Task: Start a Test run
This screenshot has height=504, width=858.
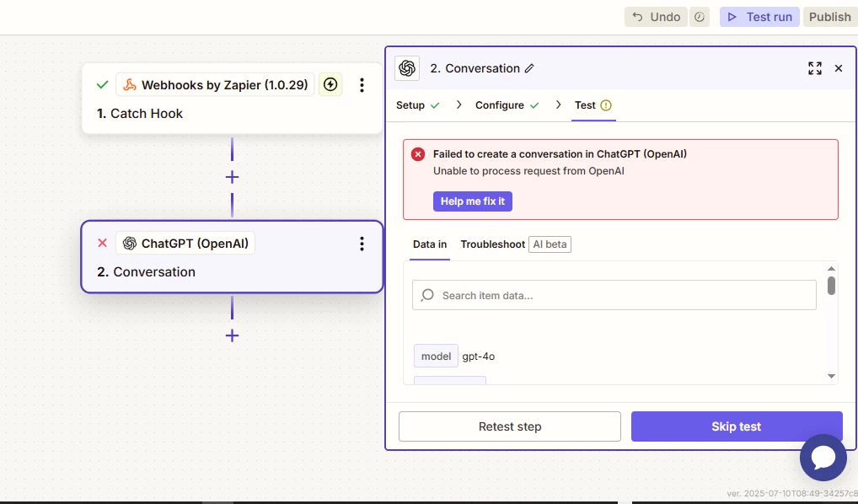Action: (x=759, y=17)
